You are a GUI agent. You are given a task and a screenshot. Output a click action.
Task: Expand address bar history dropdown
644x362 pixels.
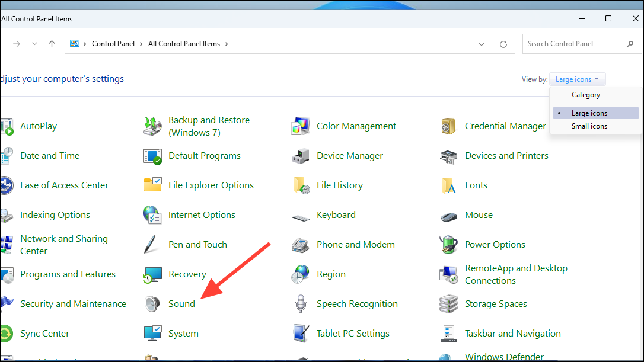pos(482,44)
